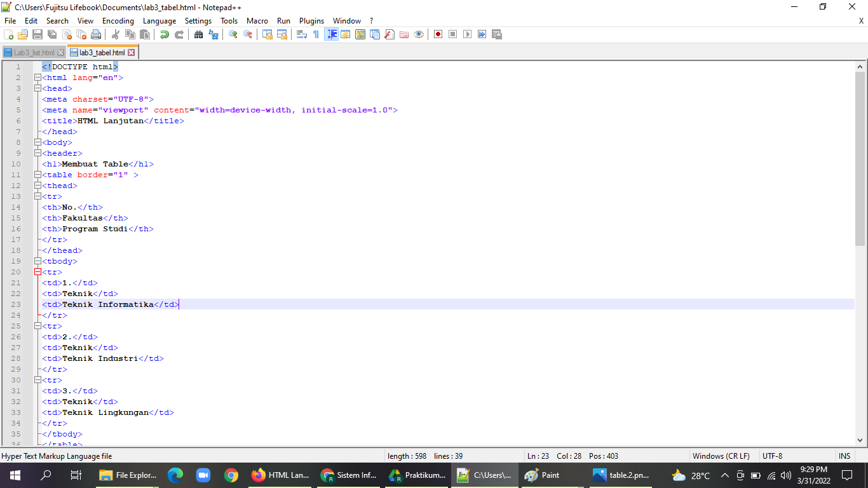
Task: Close the Lab3_list.html tab
Action: (x=60, y=52)
